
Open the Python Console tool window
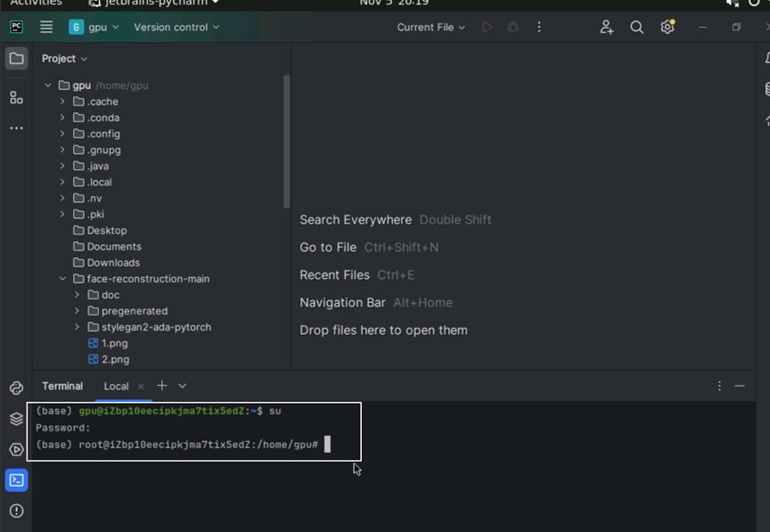[17, 388]
